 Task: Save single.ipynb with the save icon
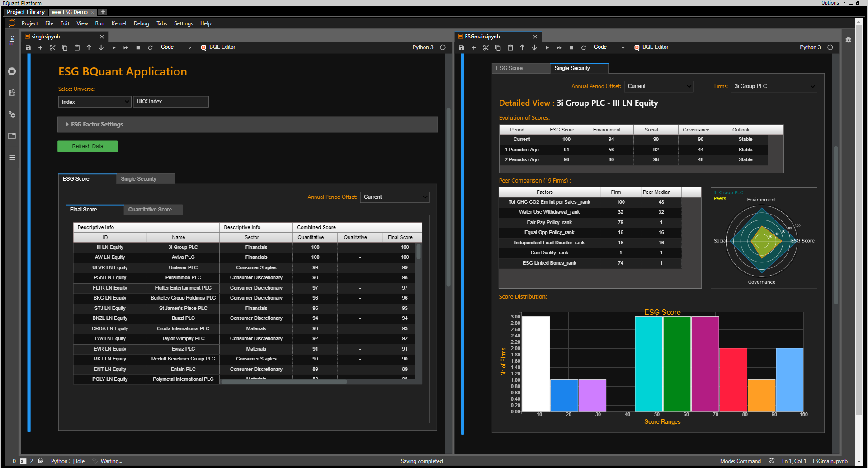tap(28, 47)
